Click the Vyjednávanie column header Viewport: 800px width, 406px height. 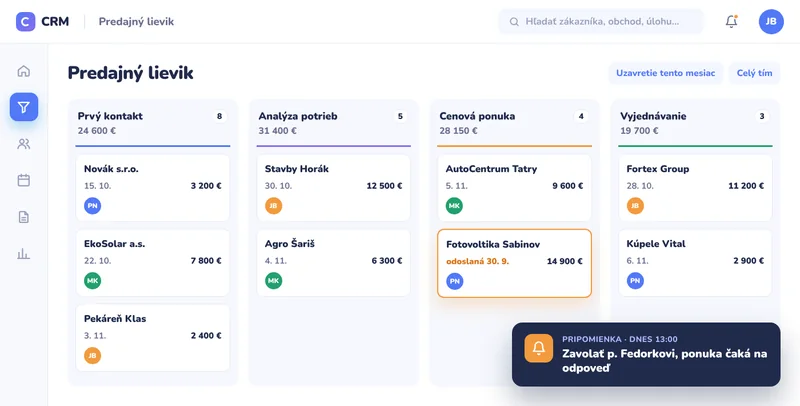653,116
